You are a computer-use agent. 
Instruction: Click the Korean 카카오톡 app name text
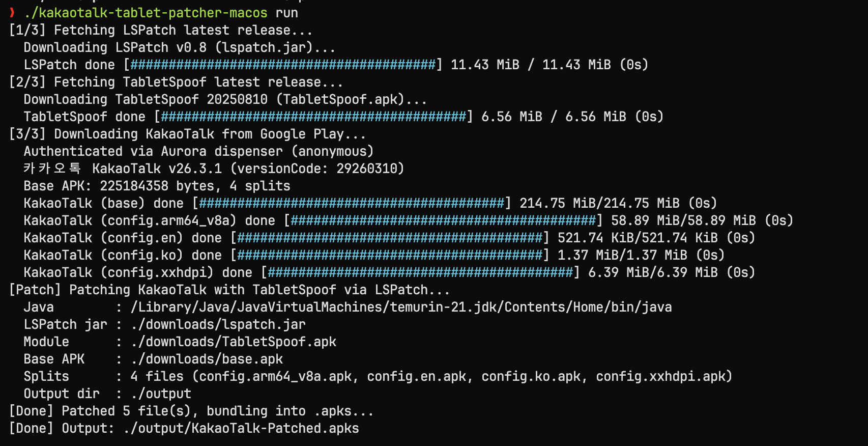point(52,169)
